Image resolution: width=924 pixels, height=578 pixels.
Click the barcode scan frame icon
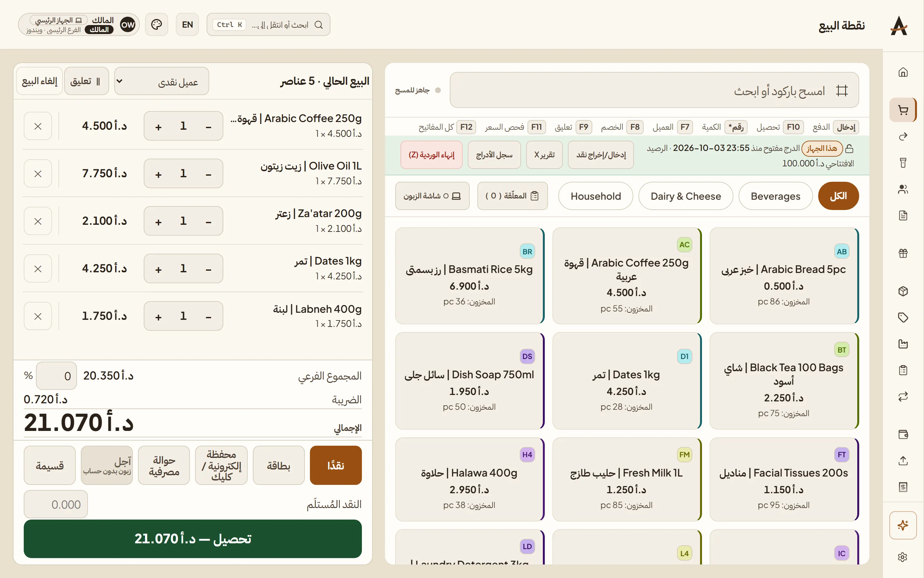(x=842, y=91)
